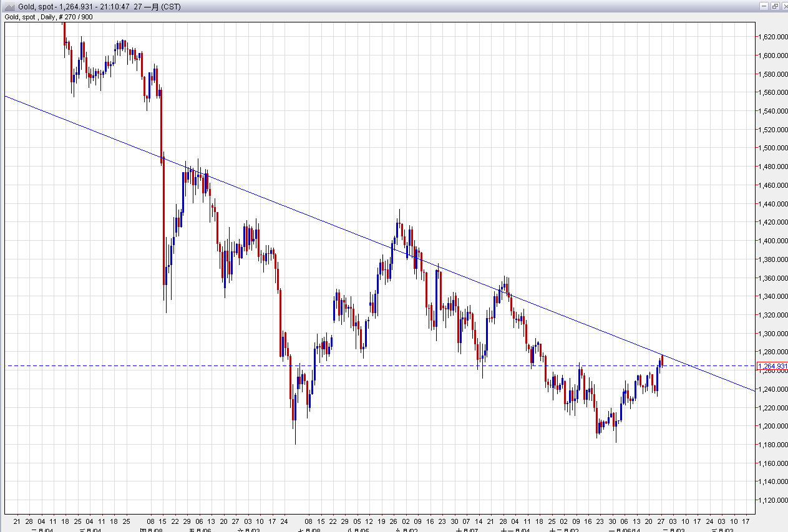Screen dimensions: 788x532
Task: Click the 1,200.000 price axis label
Action: [772, 426]
